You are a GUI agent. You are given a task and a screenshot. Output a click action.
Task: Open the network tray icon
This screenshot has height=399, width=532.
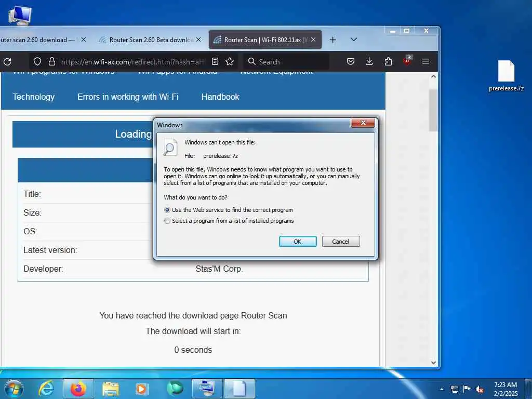coord(455,389)
